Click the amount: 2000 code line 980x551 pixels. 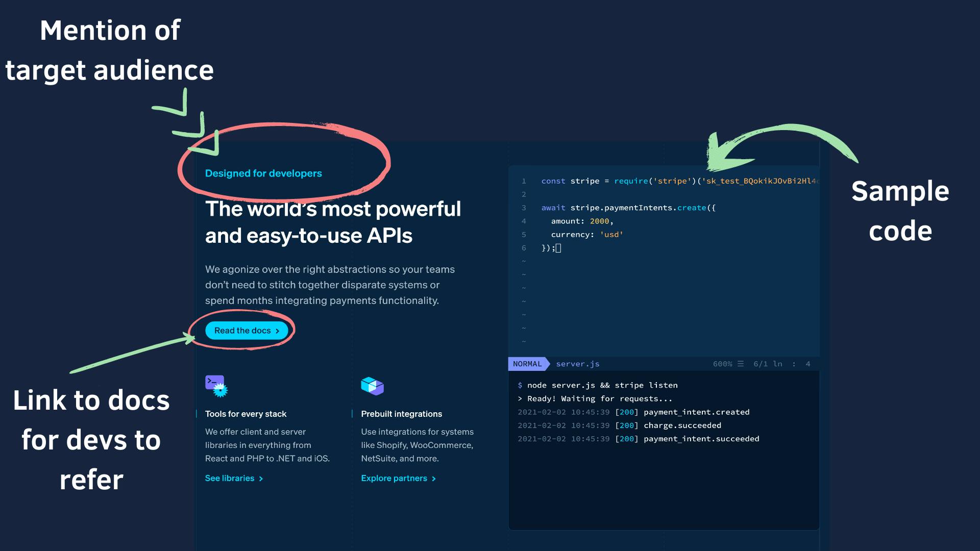(x=582, y=221)
